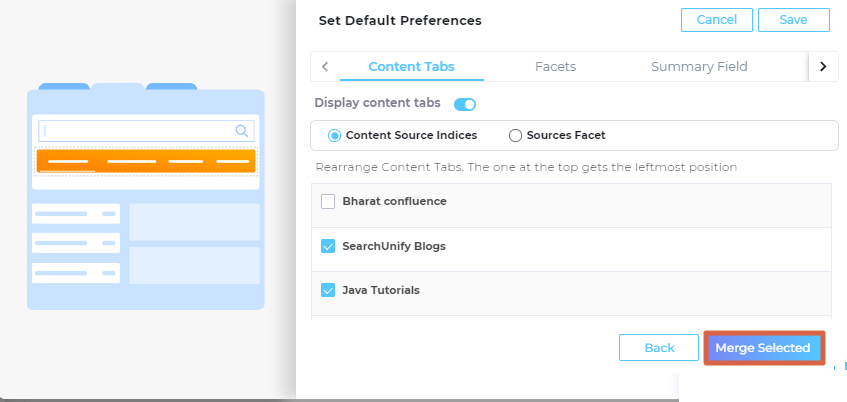Click the orange tabs bar in preview
The height and width of the screenshot is (402, 847).
click(x=146, y=161)
